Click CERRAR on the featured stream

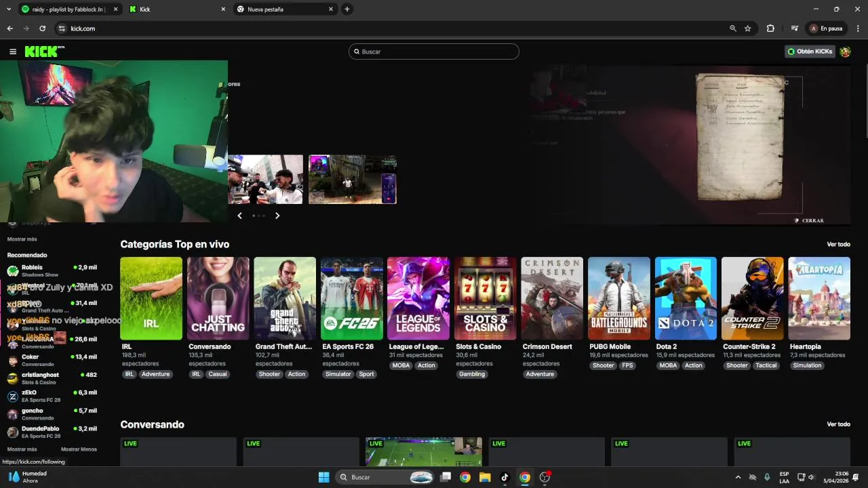[810, 220]
